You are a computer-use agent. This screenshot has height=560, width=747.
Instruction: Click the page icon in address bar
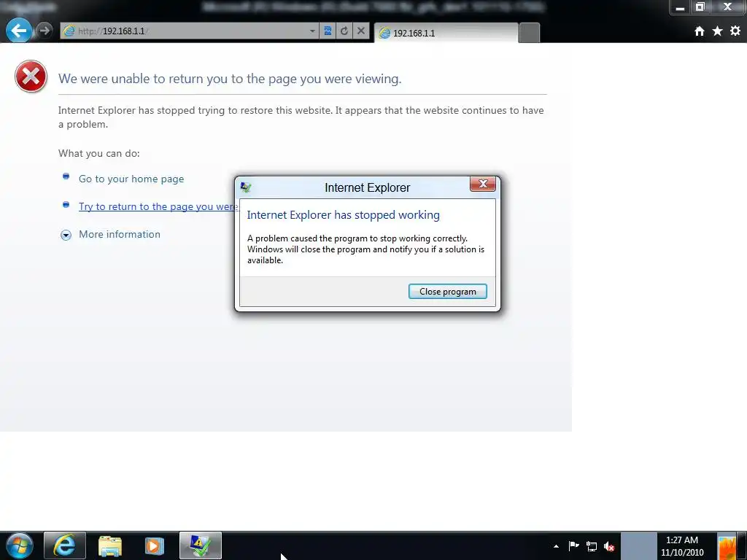69,31
